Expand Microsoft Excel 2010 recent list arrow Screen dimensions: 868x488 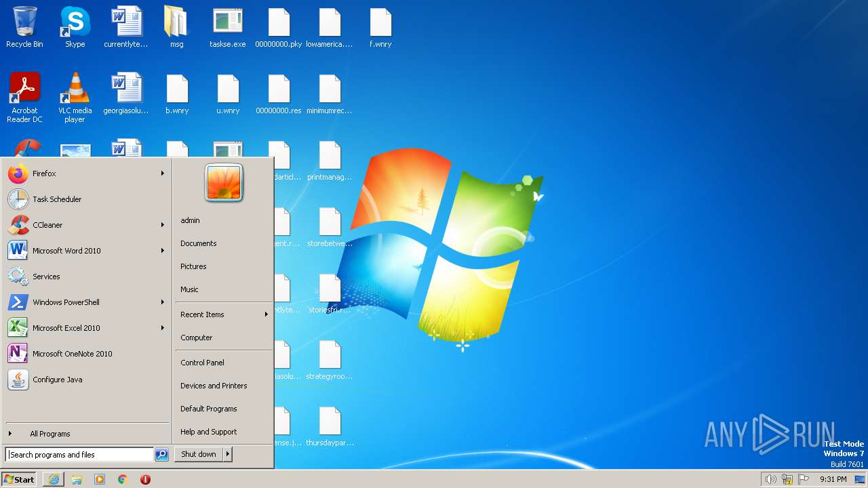tap(163, 328)
